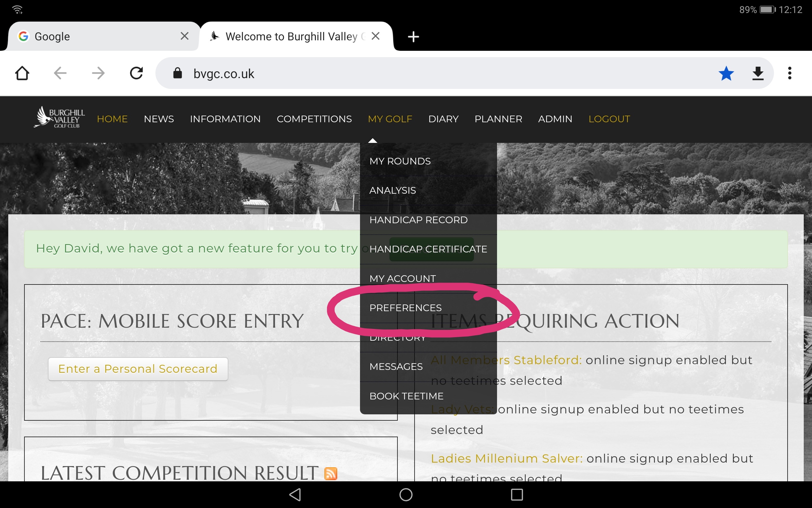812x508 pixels.
Task: Open the RSS feed icon beside Latest Competition Result
Action: click(331, 473)
